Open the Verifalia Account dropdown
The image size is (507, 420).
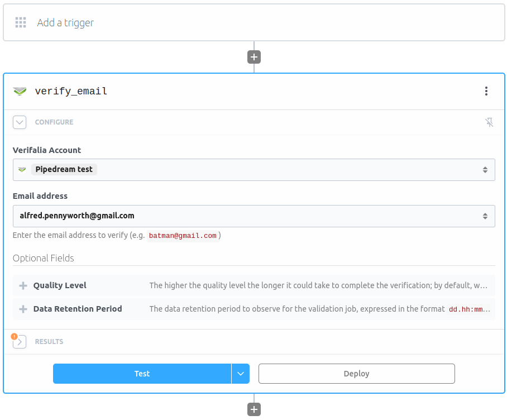(x=485, y=170)
